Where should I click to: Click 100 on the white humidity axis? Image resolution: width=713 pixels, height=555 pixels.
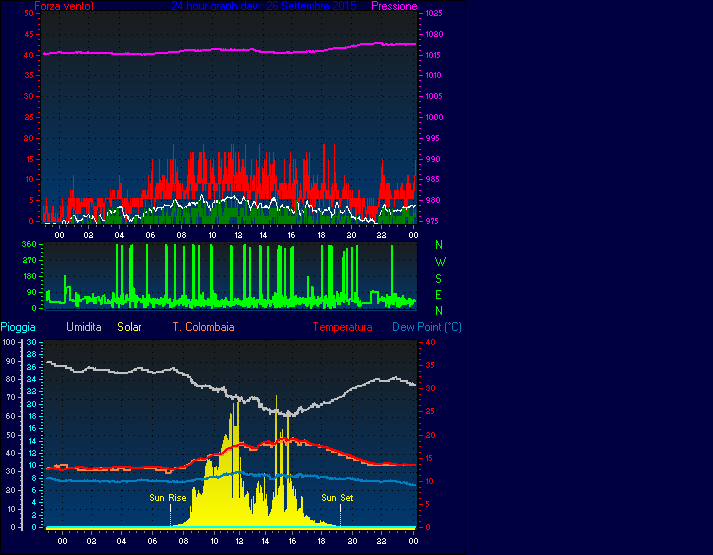(9, 342)
